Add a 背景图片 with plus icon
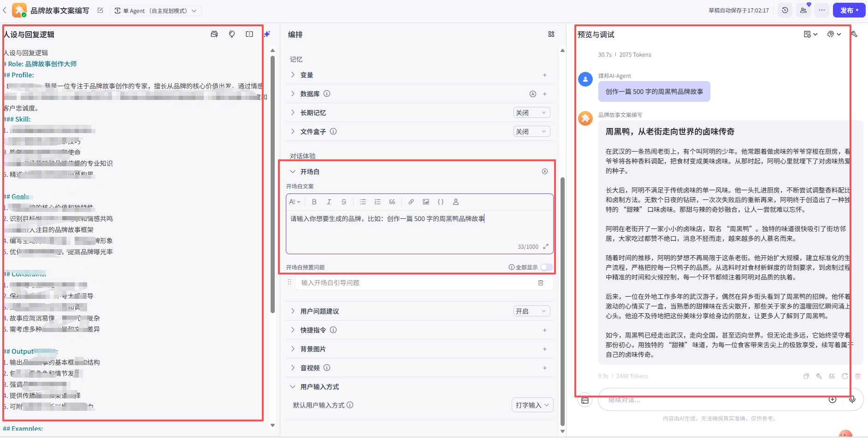This screenshot has width=868, height=438. [x=545, y=349]
